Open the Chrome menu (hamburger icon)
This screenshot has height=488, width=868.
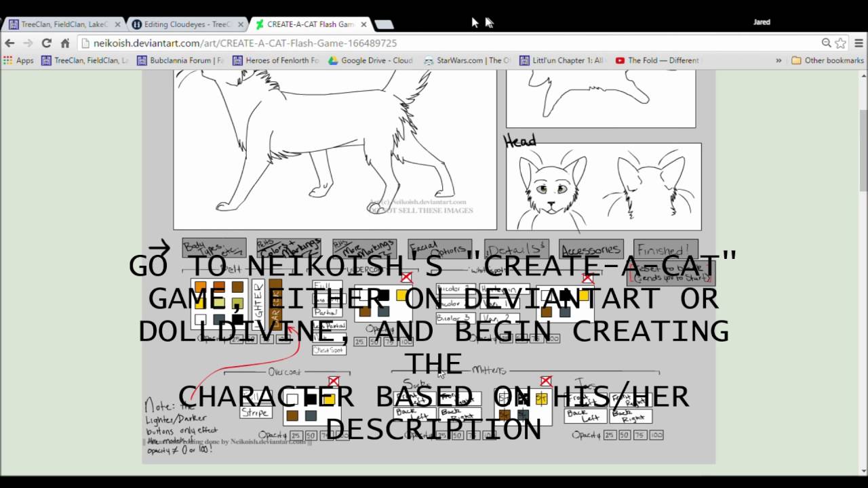tap(858, 43)
